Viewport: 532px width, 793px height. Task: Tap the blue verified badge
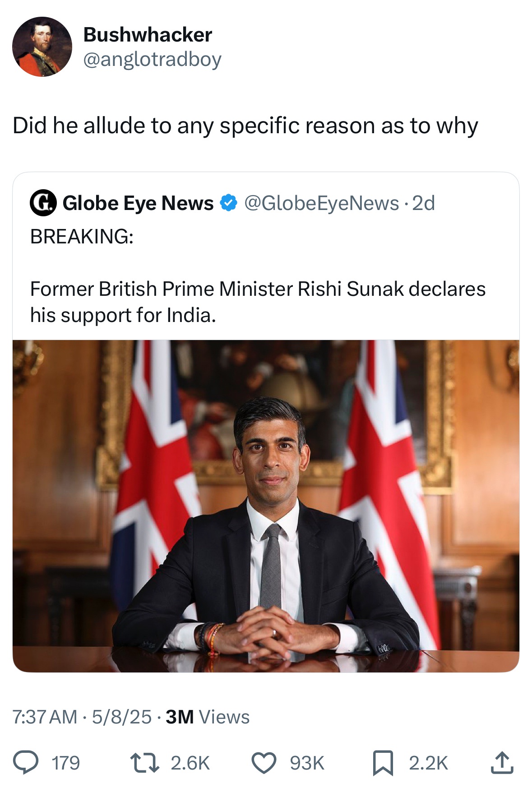[228, 203]
